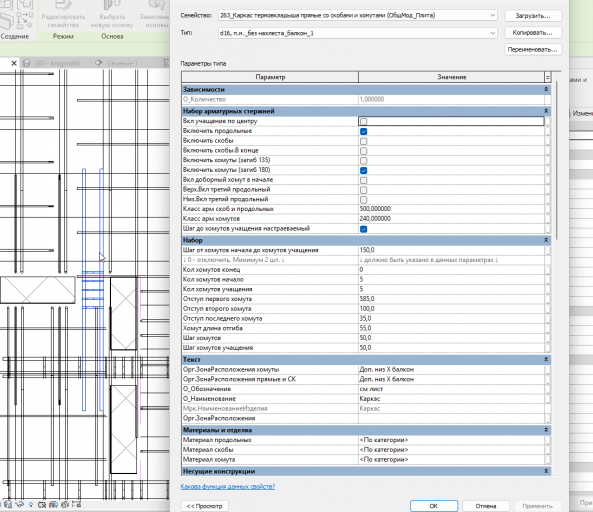
Task: Select the Кол хомутов учащения row
Action: 366,289
